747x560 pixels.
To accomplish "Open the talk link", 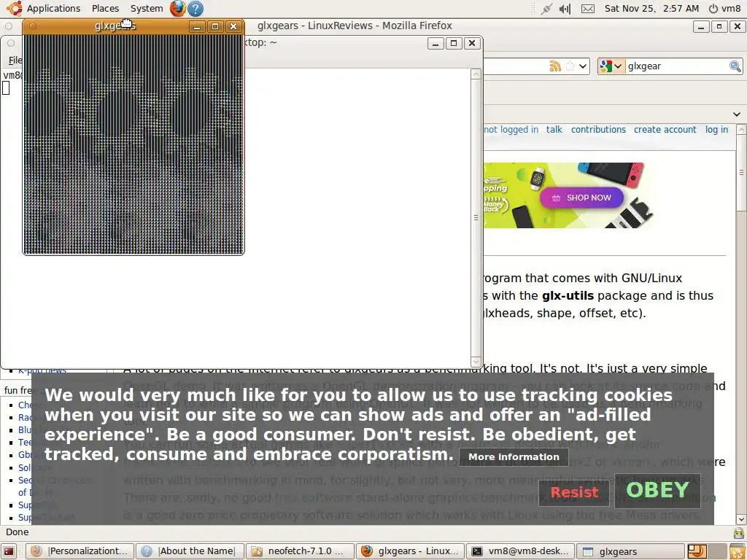I will [x=554, y=130].
